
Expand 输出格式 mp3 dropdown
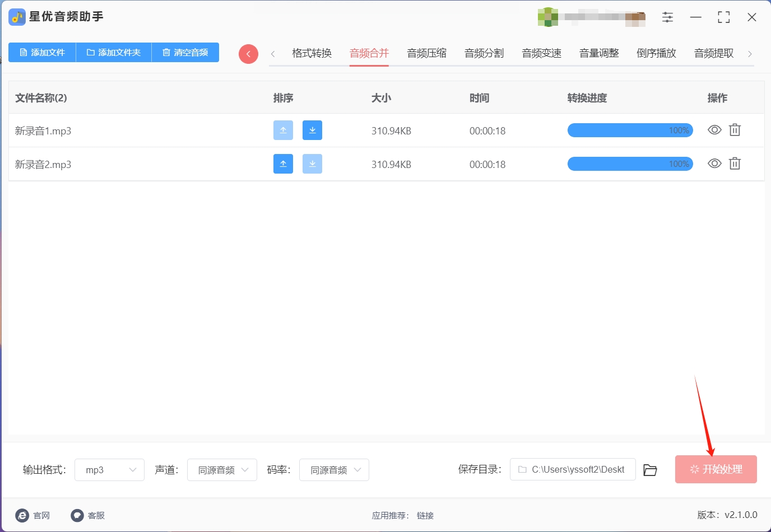click(109, 470)
